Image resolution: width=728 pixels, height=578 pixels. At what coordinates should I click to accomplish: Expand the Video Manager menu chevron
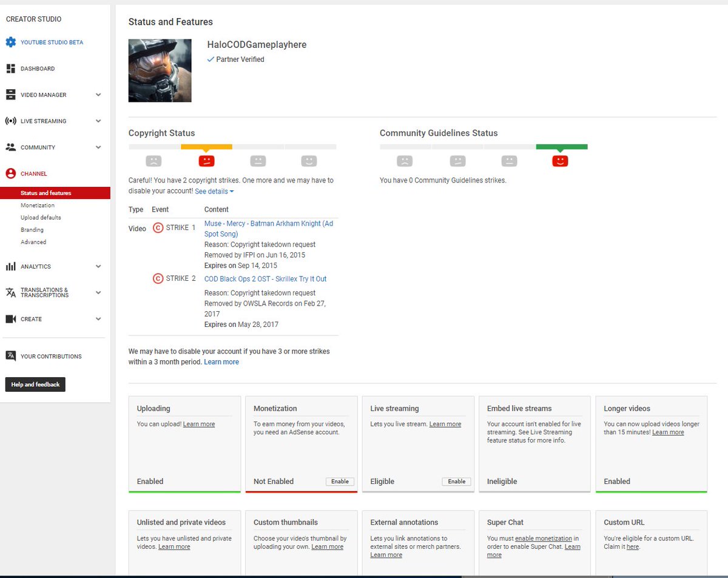[98, 95]
